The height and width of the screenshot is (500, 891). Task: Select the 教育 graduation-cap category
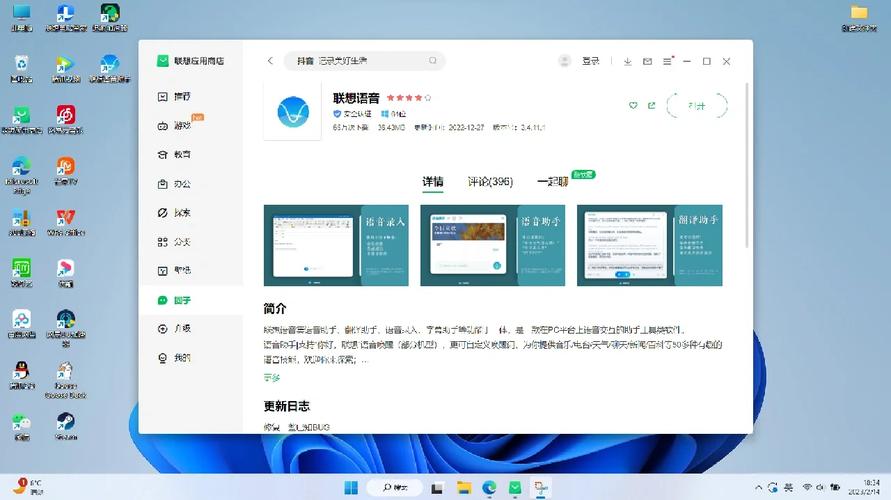click(174, 155)
